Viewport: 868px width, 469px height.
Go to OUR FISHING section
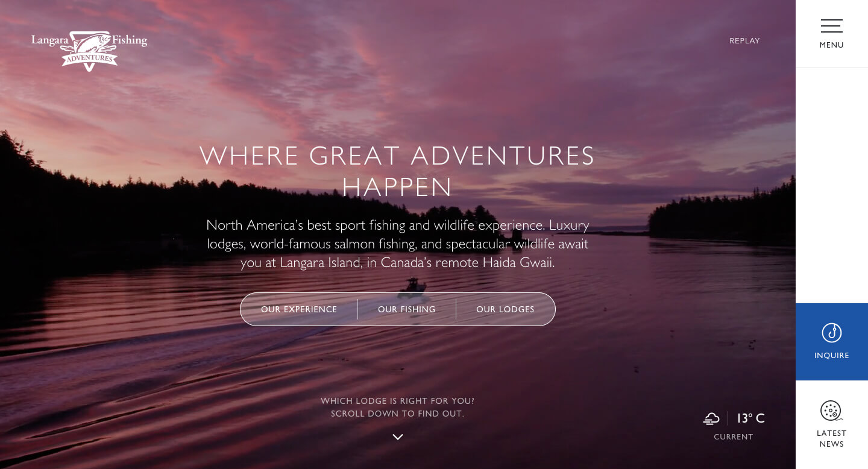point(407,309)
